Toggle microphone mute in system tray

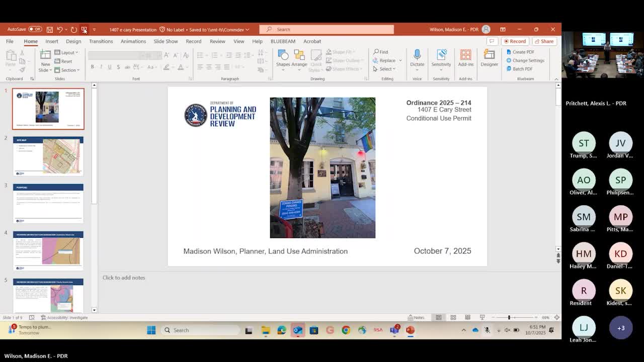487,330
